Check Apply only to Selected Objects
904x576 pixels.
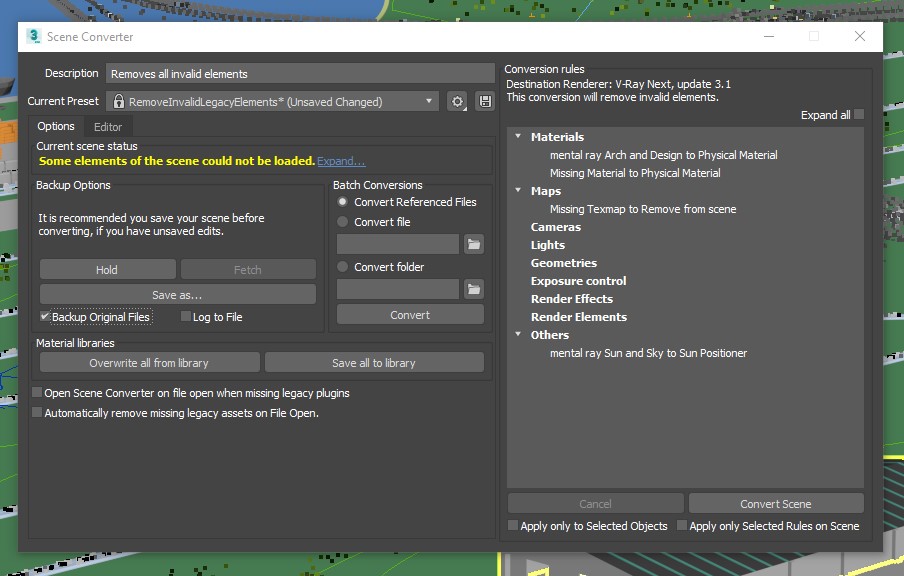coord(513,525)
